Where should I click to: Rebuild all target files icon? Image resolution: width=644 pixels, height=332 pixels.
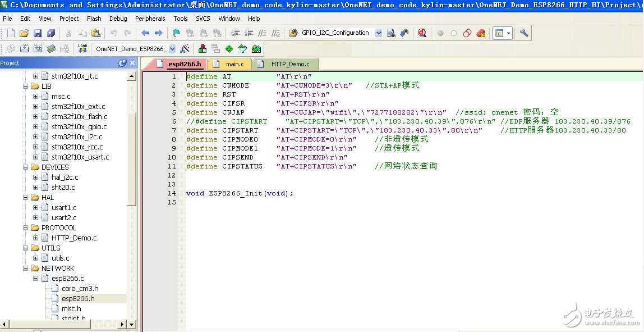coord(38,49)
